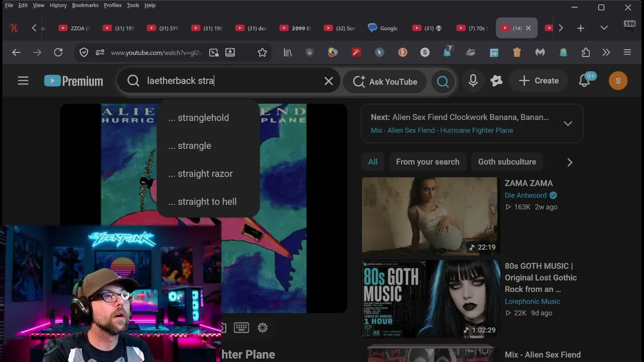Show more filter chips with the right arrow
The height and width of the screenshot is (362, 644).
570,162
